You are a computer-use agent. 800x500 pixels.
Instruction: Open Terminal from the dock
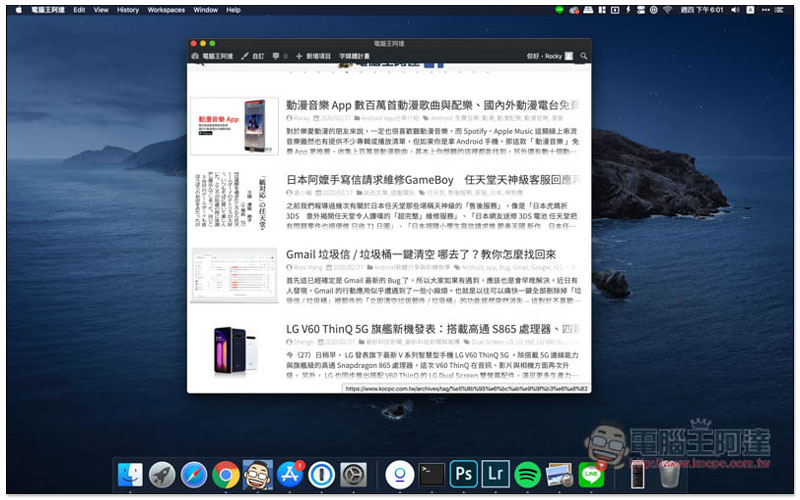(x=432, y=474)
